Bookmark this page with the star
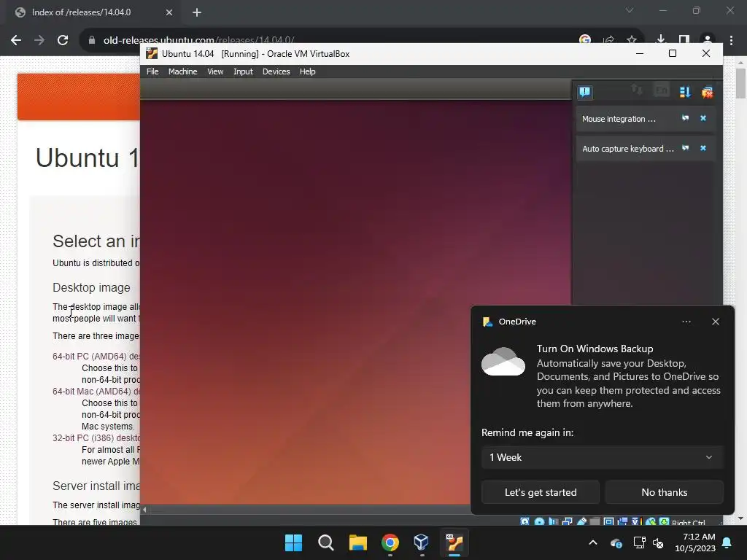 pyautogui.click(x=632, y=40)
